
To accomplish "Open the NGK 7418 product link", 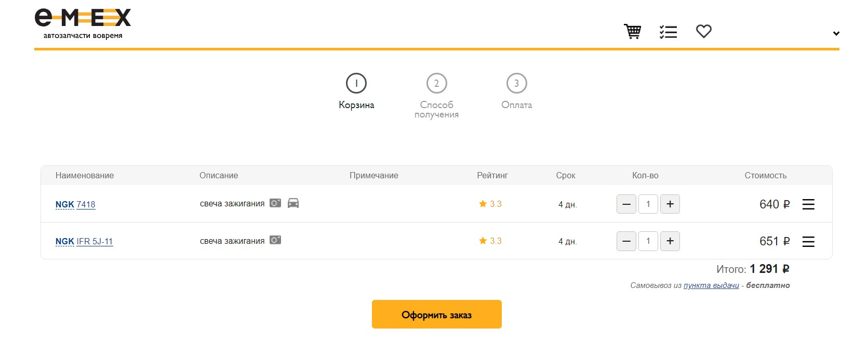I will pyautogui.click(x=75, y=204).
